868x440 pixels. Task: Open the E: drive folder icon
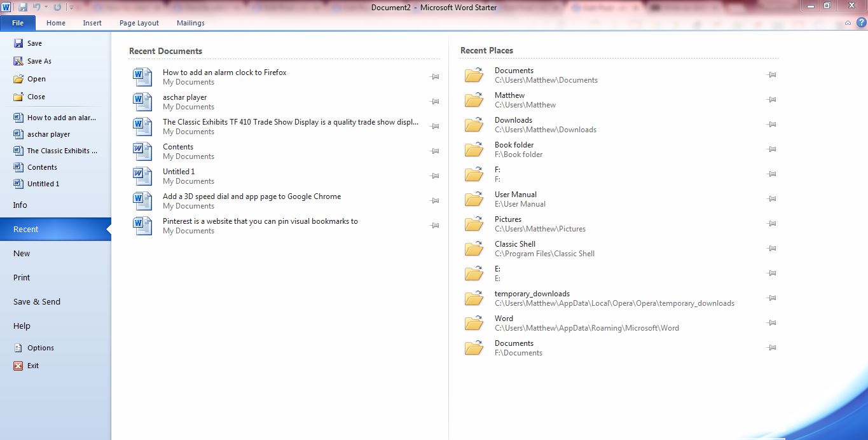point(474,273)
